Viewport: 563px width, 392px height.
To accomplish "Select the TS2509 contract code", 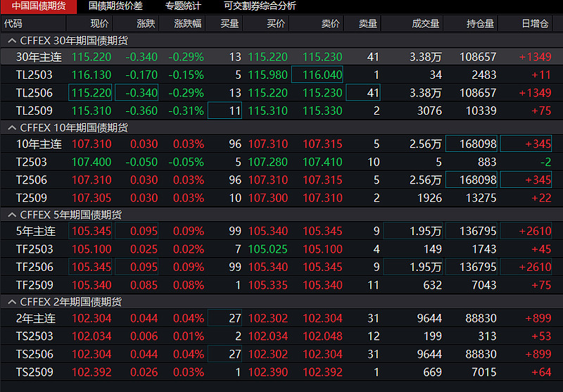I will tap(34, 372).
